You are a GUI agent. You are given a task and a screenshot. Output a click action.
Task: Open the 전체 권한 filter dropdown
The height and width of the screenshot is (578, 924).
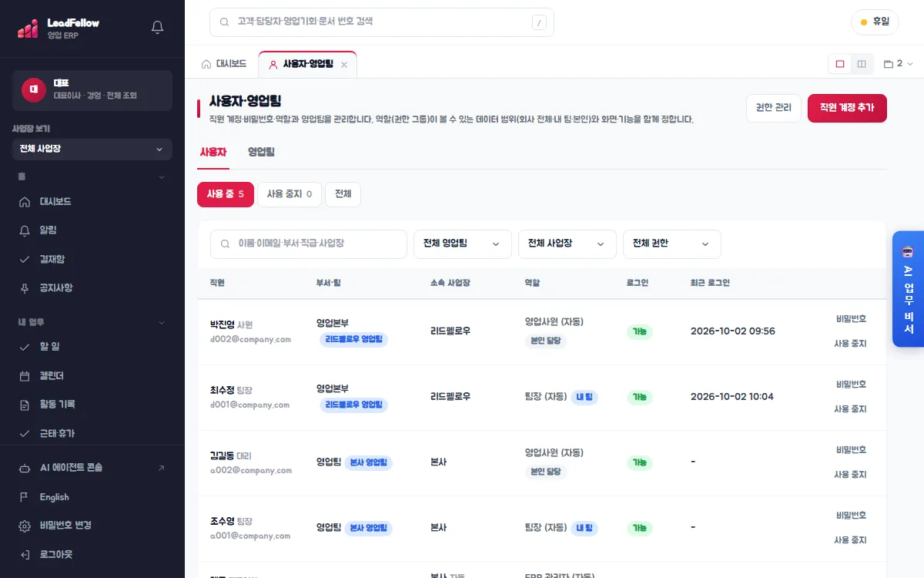point(672,244)
